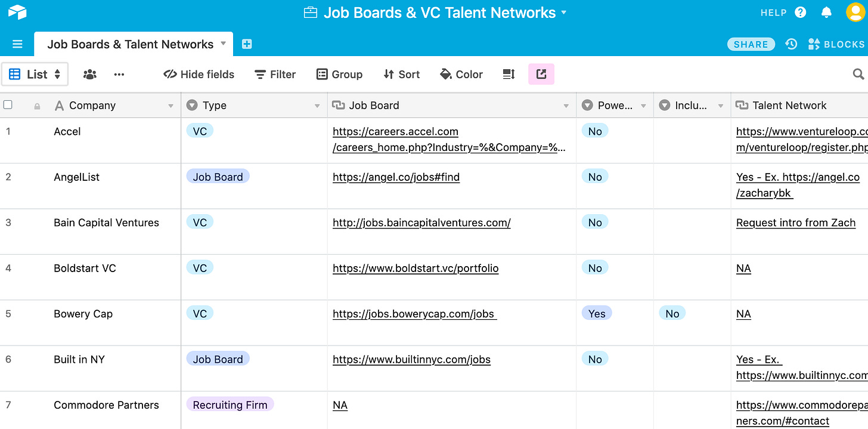Change row height icon
868x429 pixels.
[509, 75]
